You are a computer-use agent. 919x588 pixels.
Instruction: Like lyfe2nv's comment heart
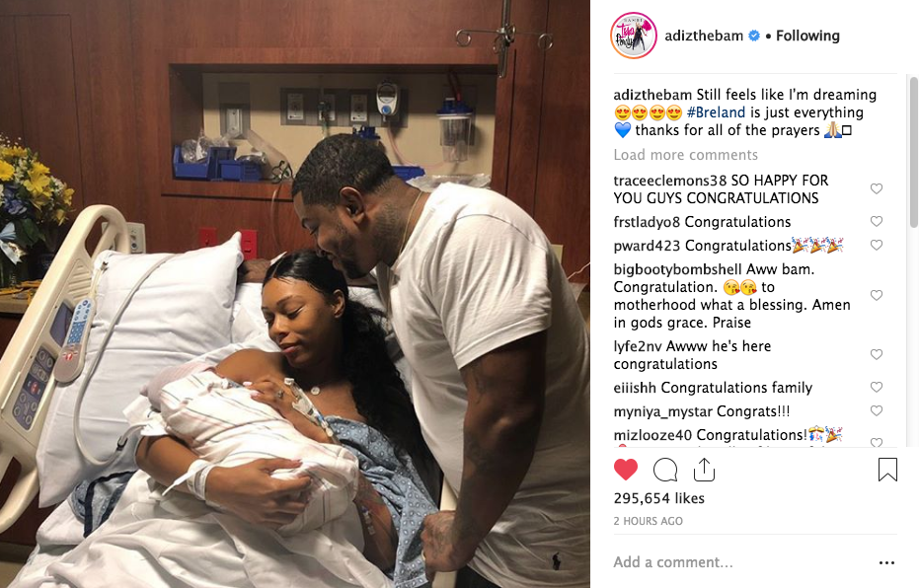coord(877,354)
